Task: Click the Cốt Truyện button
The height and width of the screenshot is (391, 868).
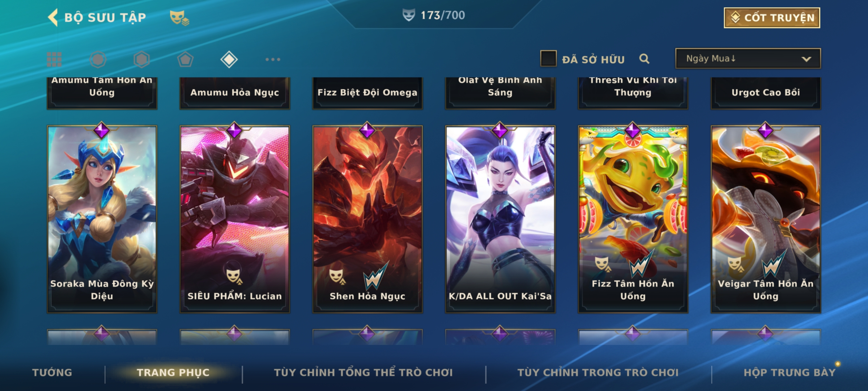Action: [x=772, y=18]
